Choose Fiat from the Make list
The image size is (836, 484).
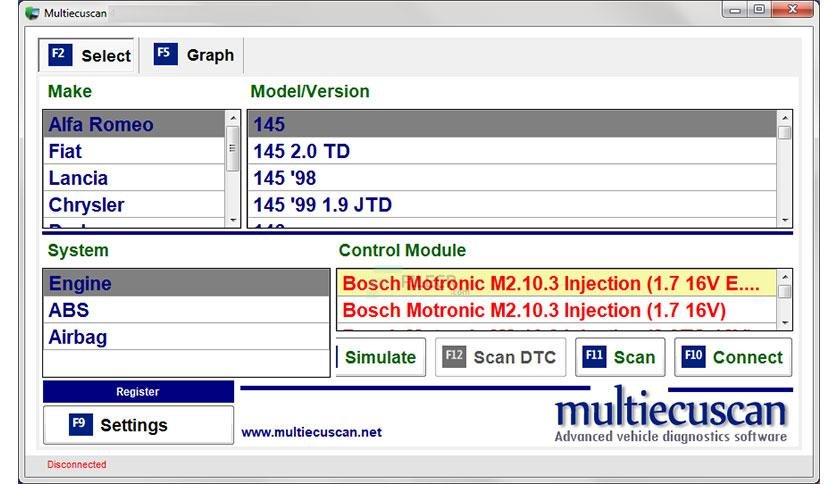[134, 151]
